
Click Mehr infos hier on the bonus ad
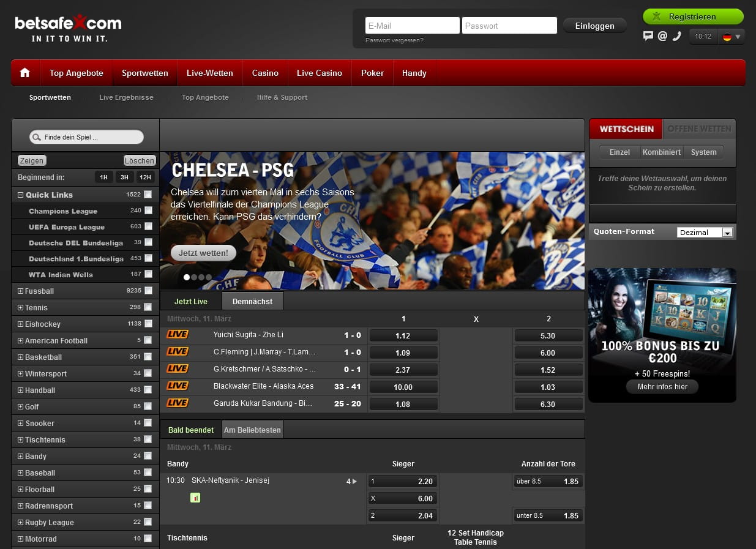point(662,387)
